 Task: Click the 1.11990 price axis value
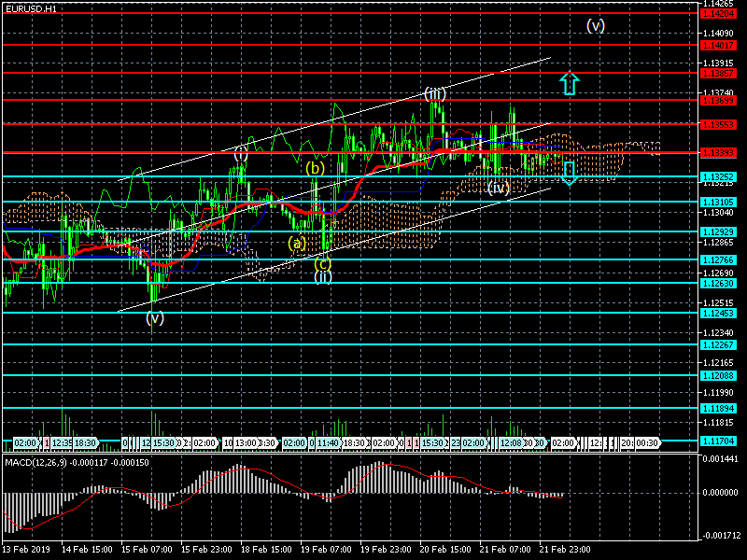(718, 393)
